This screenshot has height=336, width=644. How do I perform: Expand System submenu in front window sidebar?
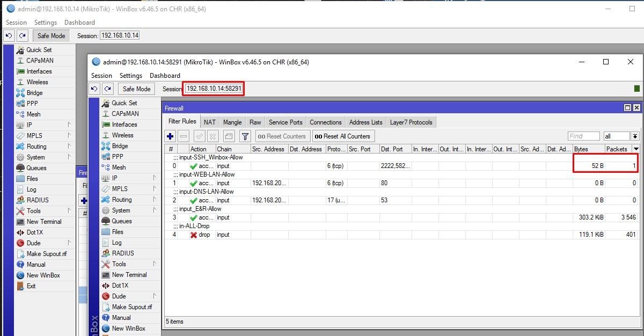(x=155, y=210)
